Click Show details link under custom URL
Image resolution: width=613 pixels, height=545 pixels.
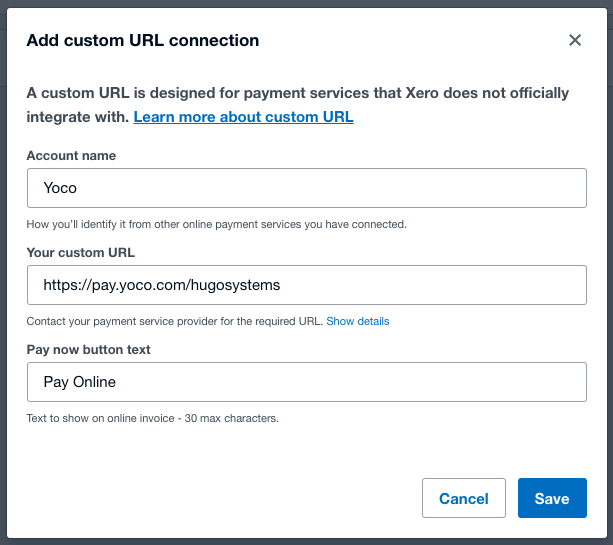click(x=357, y=321)
